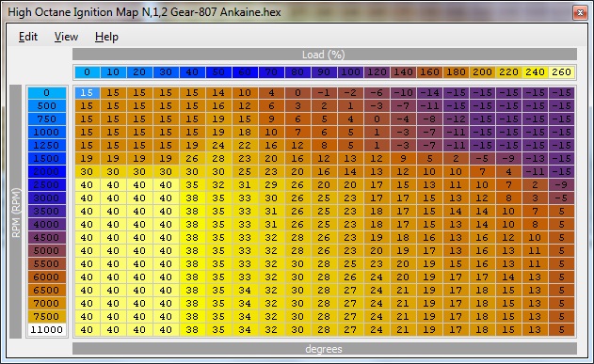Select the RPM row header 500
The image size is (594, 364).
tap(46, 106)
